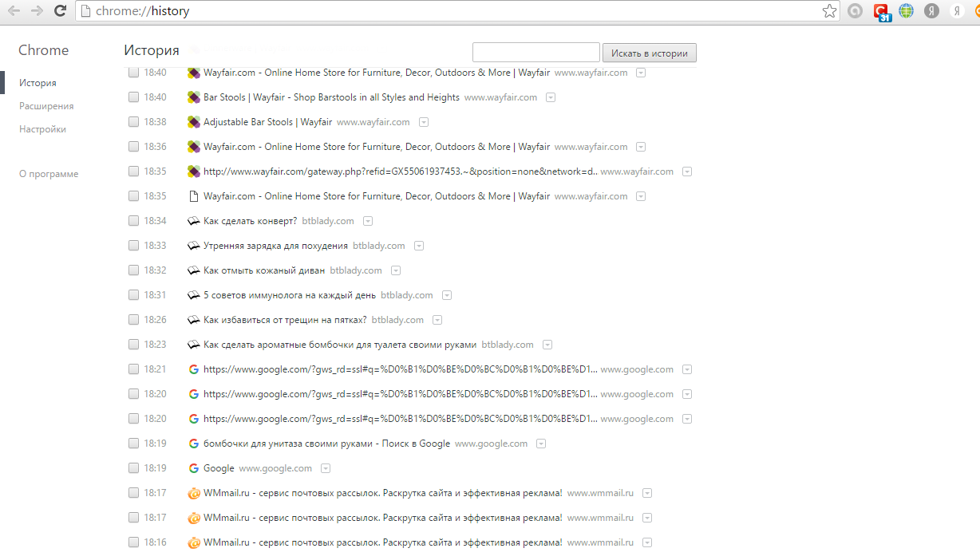Screen dimensions: 980x560
Task: Open the 5 советов иммунолога на каждый день link
Action: (x=290, y=295)
